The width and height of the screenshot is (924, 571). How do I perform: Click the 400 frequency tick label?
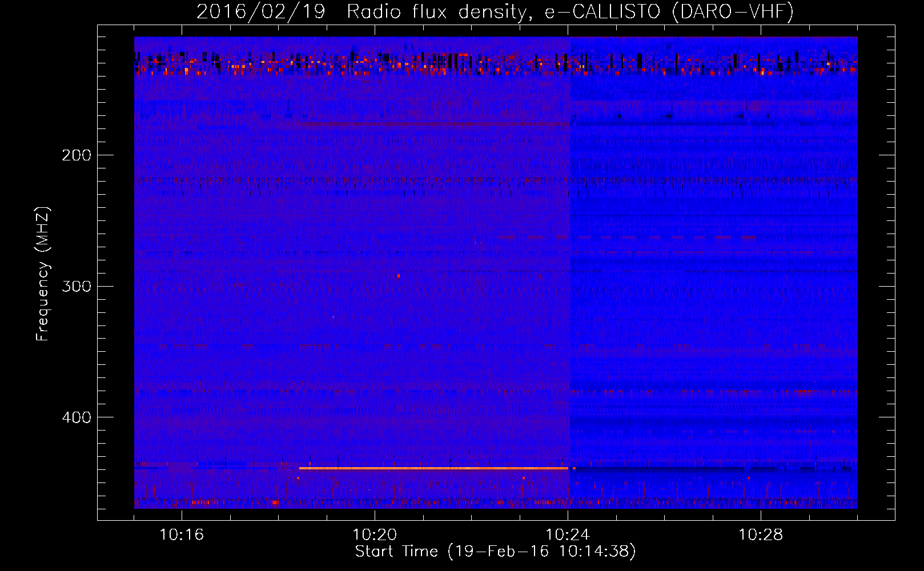tap(77, 417)
